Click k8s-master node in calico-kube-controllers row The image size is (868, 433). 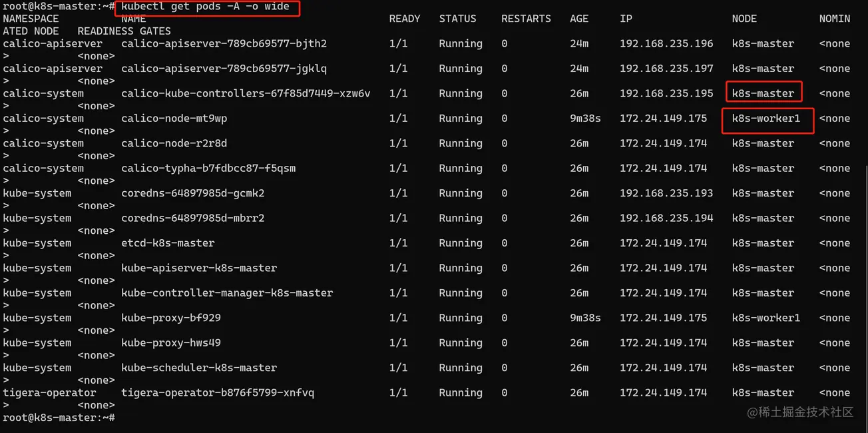[x=763, y=94]
